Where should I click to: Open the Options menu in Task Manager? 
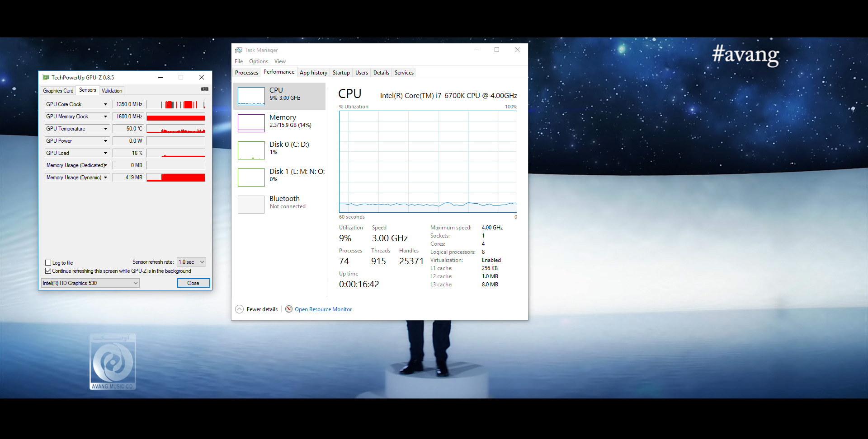tap(259, 61)
